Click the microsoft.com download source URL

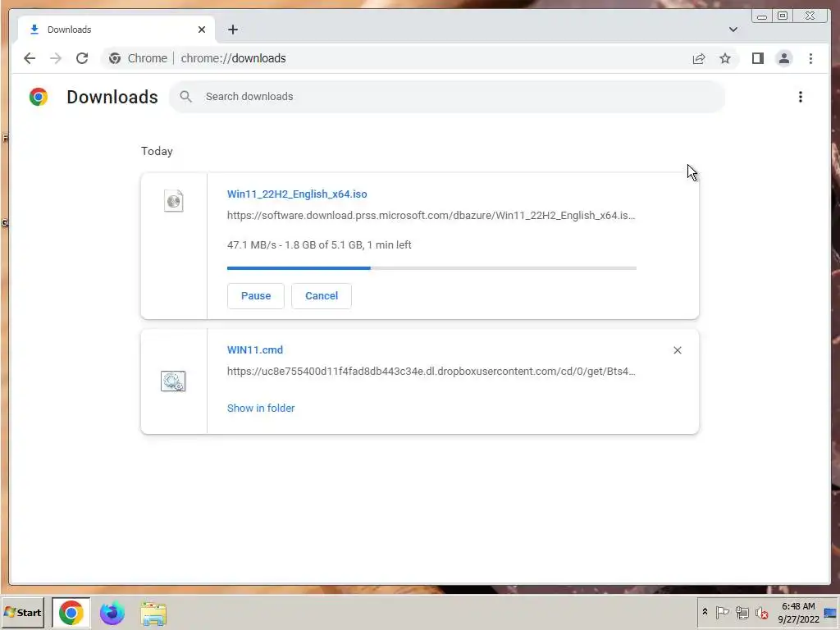click(x=431, y=216)
